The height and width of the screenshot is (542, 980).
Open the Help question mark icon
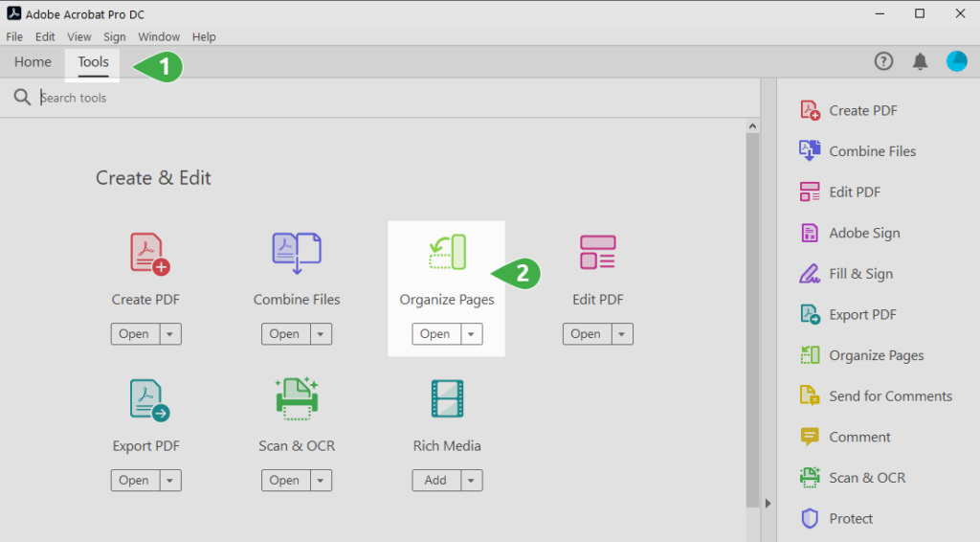pos(883,61)
